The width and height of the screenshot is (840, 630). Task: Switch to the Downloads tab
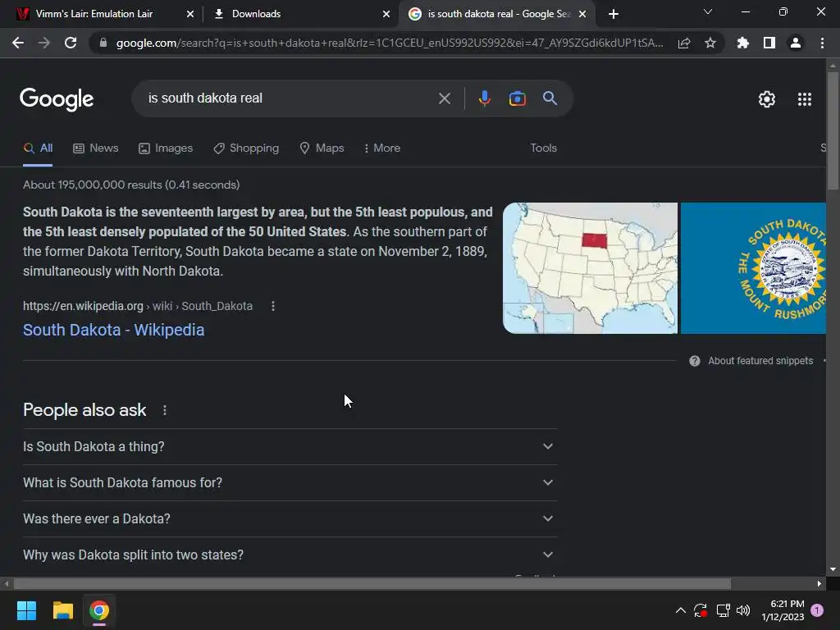300,14
